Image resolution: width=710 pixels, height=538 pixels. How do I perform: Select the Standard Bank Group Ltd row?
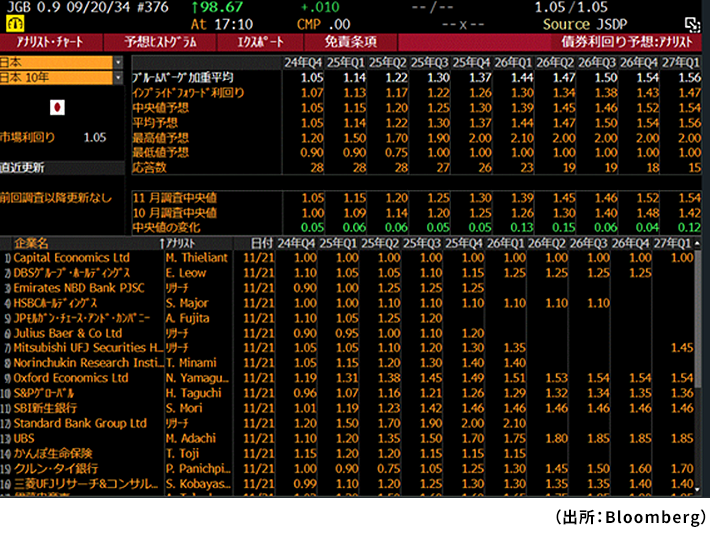pyautogui.click(x=347, y=423)
